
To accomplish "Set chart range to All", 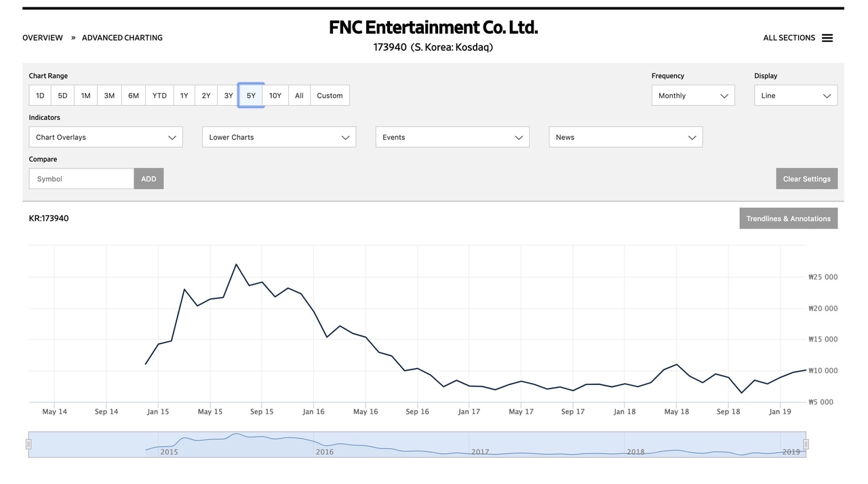I will pyautogui.click(x=299, y=96).
